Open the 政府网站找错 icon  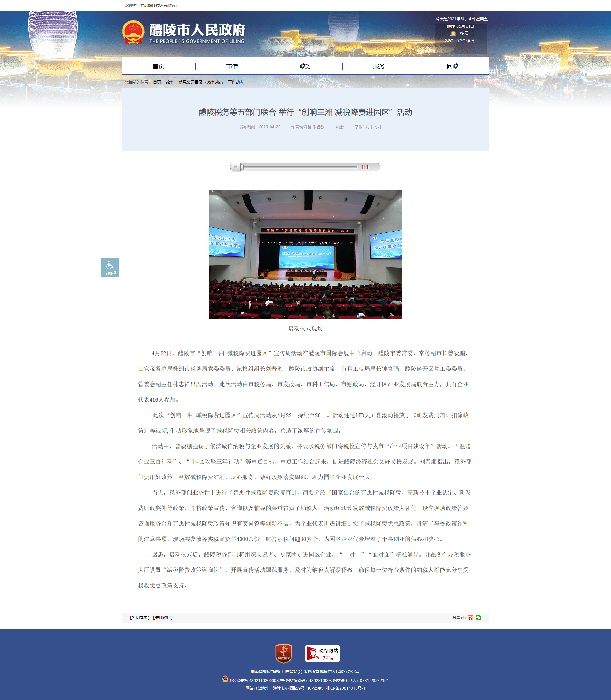(x=322, y=653)
